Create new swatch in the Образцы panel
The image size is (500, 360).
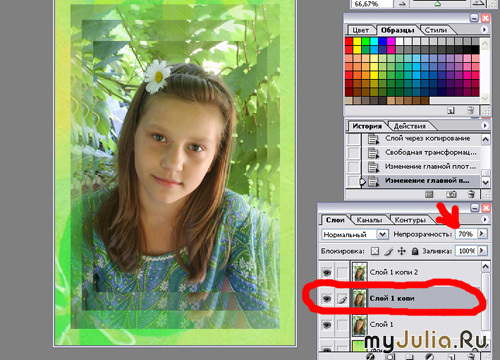[451, 110]
